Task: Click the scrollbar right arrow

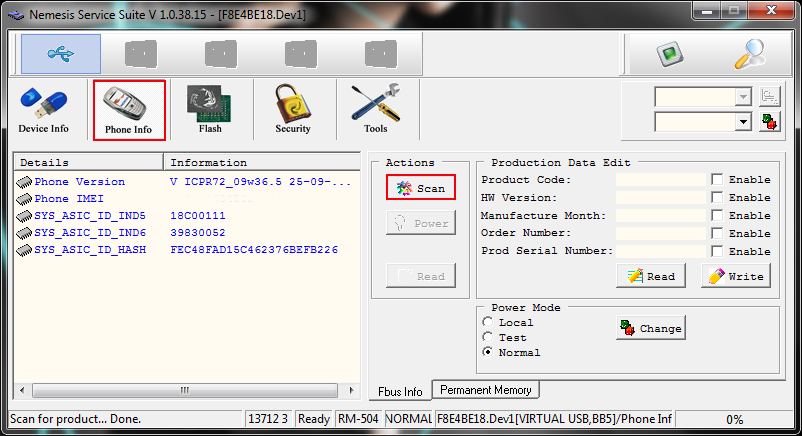Action: (351, 390)
